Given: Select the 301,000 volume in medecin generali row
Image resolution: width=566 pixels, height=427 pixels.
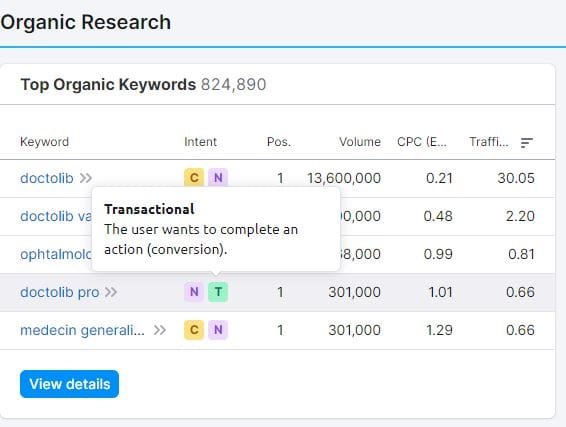Looking at the screenshot, I should click(x=354, y=330).
